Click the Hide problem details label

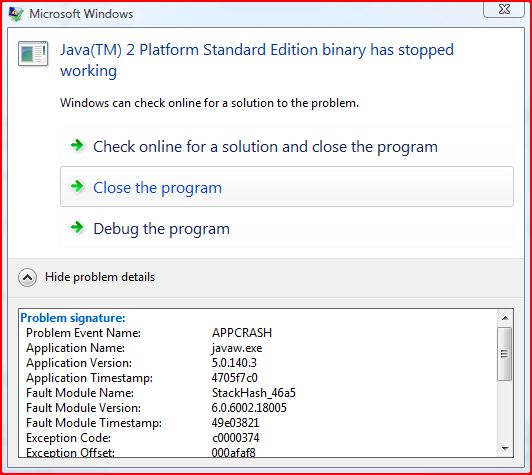pyautogui.click(x=100, y=277)
